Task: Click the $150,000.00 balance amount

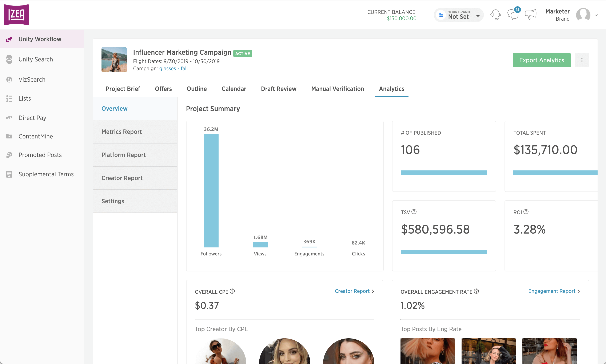Action: (x=402, y=18)
